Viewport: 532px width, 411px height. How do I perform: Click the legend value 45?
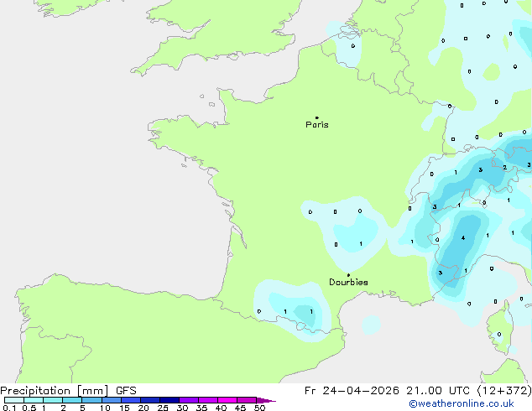240,408
